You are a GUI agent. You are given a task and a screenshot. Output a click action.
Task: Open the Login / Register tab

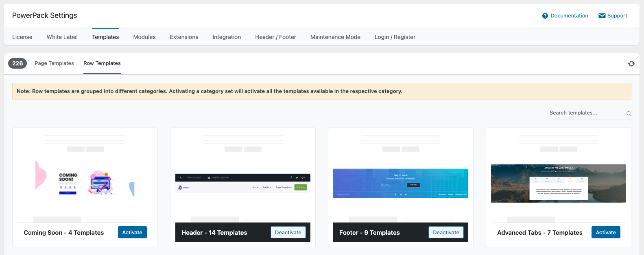(395, 37)
